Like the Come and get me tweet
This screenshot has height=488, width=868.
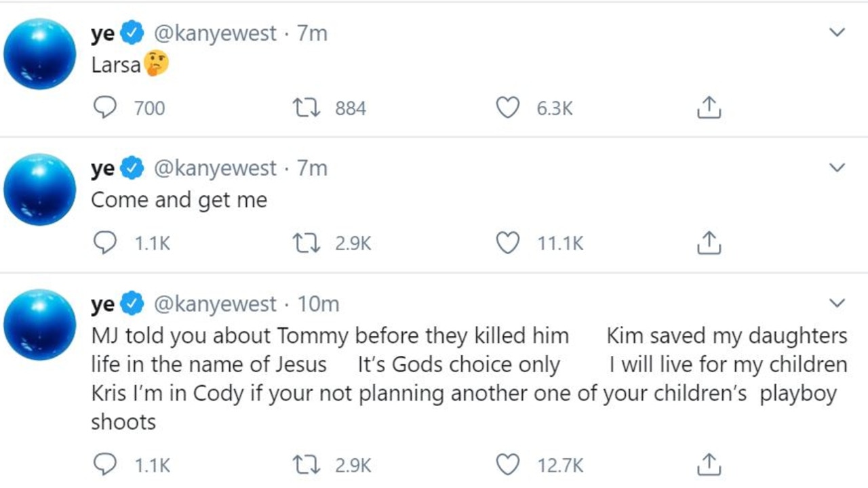coord(508,243)
